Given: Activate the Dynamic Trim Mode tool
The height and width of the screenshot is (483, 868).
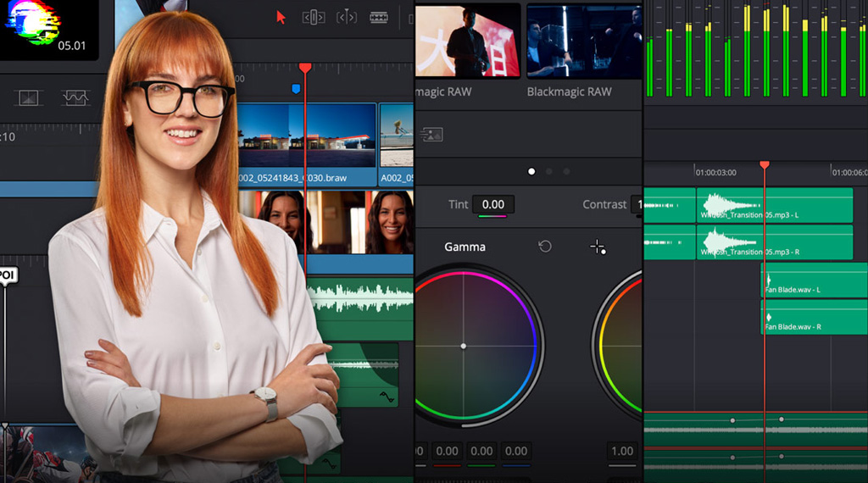Looking at the screenshot, I should 347,18.
